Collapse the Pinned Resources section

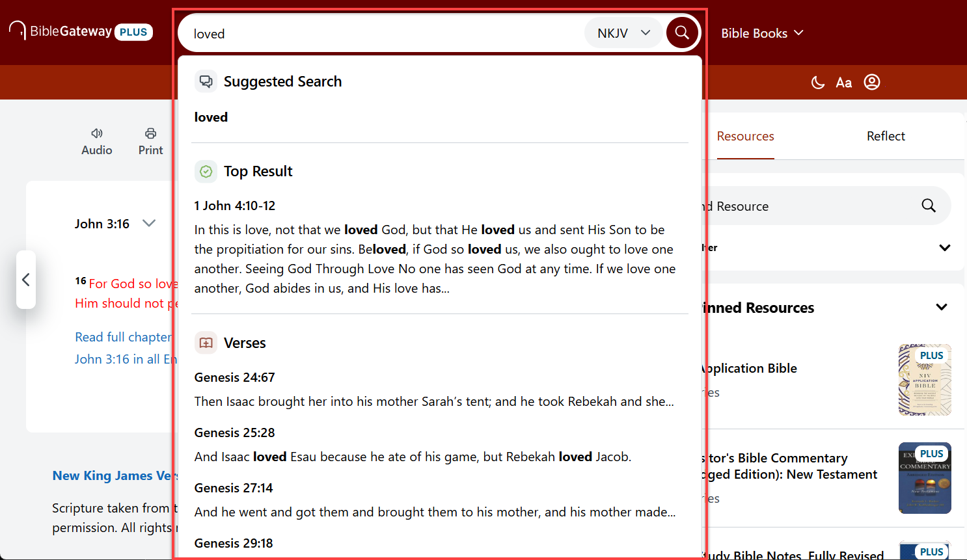click(942, 307)
